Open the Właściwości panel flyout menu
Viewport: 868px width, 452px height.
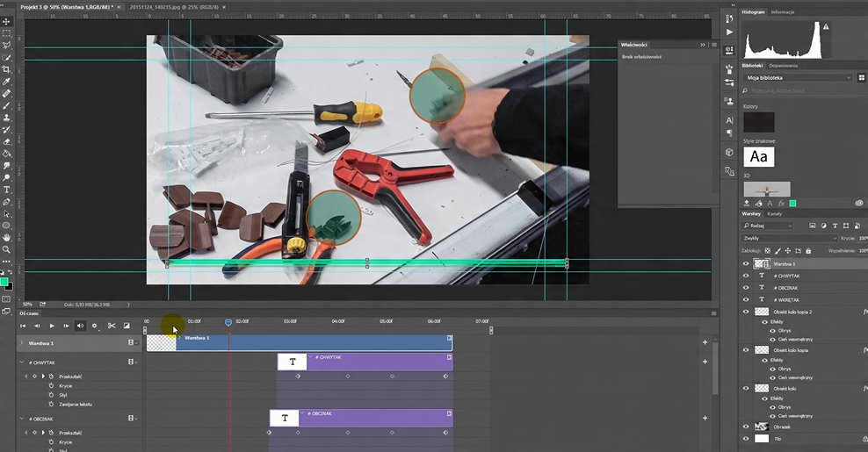click(x=714, y=45)
